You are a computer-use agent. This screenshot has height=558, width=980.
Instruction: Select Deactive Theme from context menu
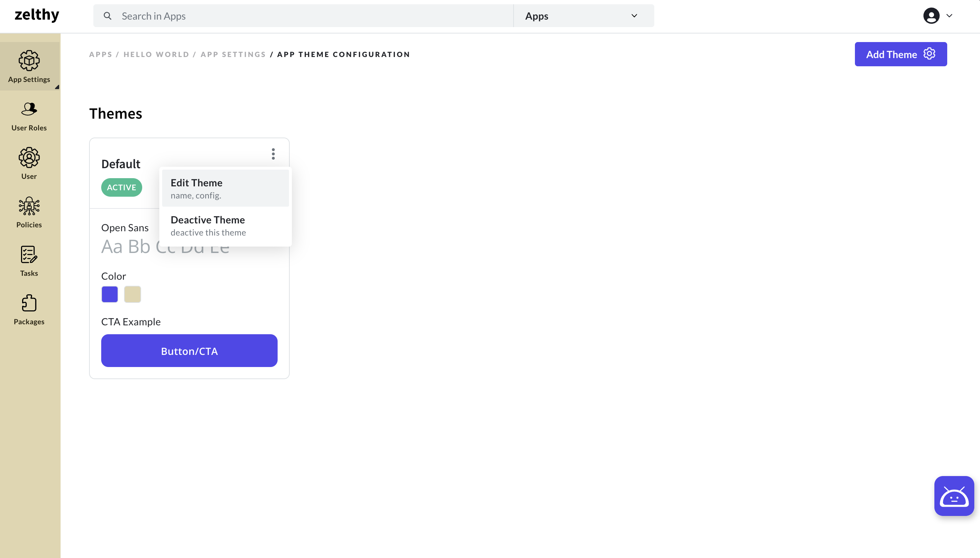[x=207, y=225]
